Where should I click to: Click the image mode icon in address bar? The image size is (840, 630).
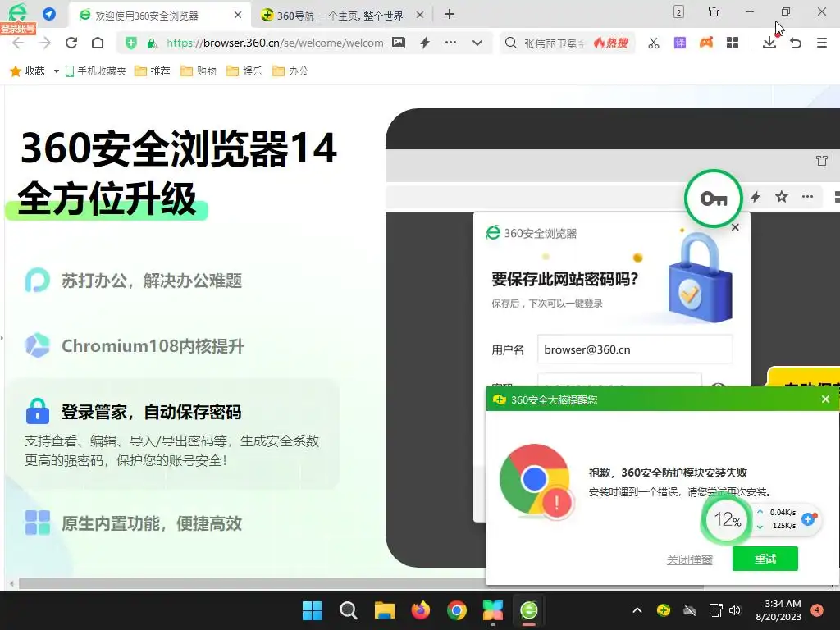(x=399, y=43)
